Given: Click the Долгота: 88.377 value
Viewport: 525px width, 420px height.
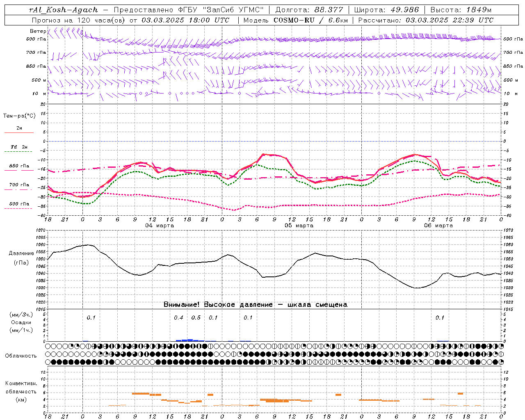Looking at the screenshot, I should pyautogui.click(x=309, y=10).
